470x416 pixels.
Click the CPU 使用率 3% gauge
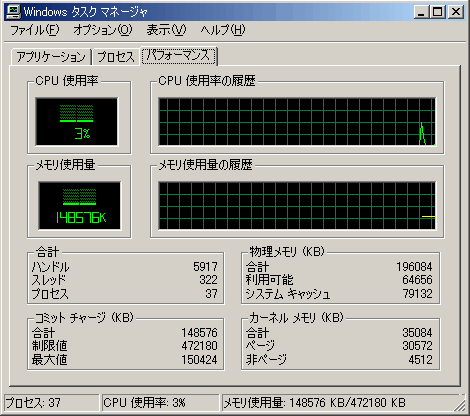pos(77,122)
